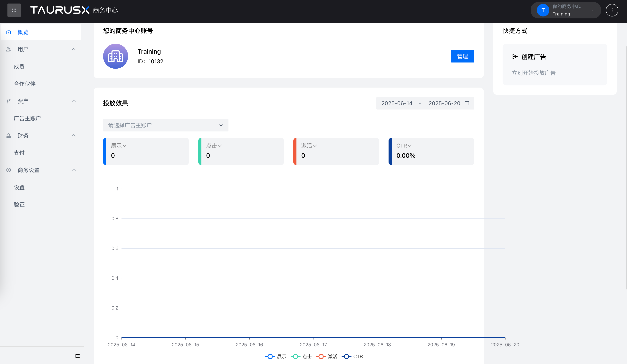Click the Training building avatar icon
This screenshot has height=364, width=627.
pos(115,56)
